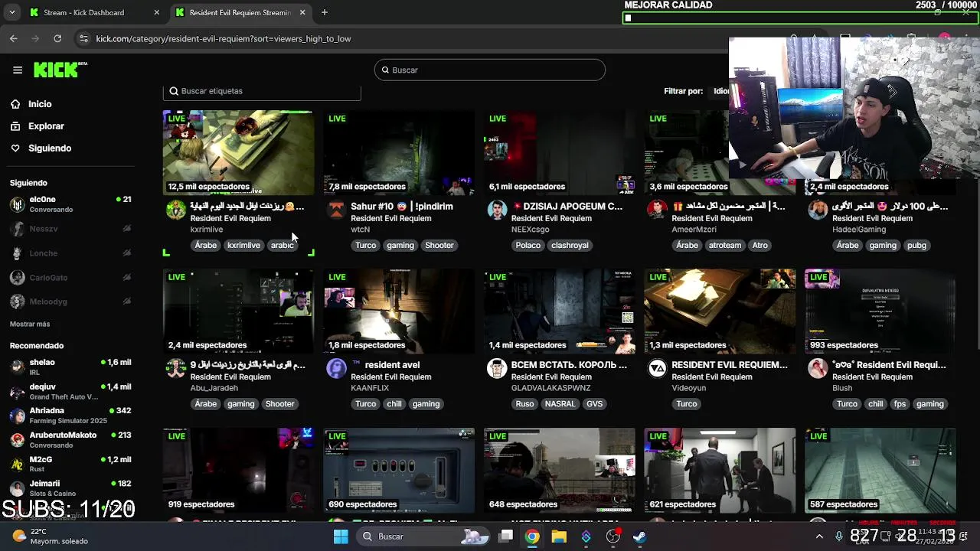Click HadeelGaming's channel avatar
Viewport: 980px width, 551px height.
click(x=818, y=210)
